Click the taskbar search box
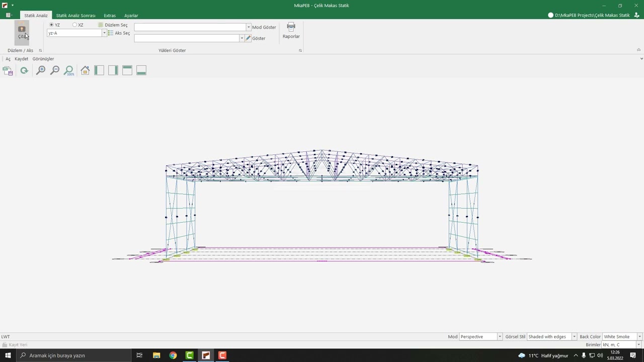This screenshot has height=362, width=644. click(73, 355)
